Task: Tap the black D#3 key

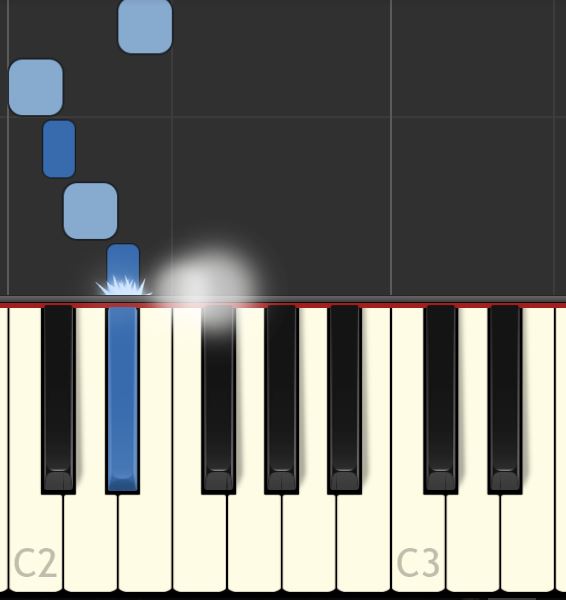Action: point(505,398)
